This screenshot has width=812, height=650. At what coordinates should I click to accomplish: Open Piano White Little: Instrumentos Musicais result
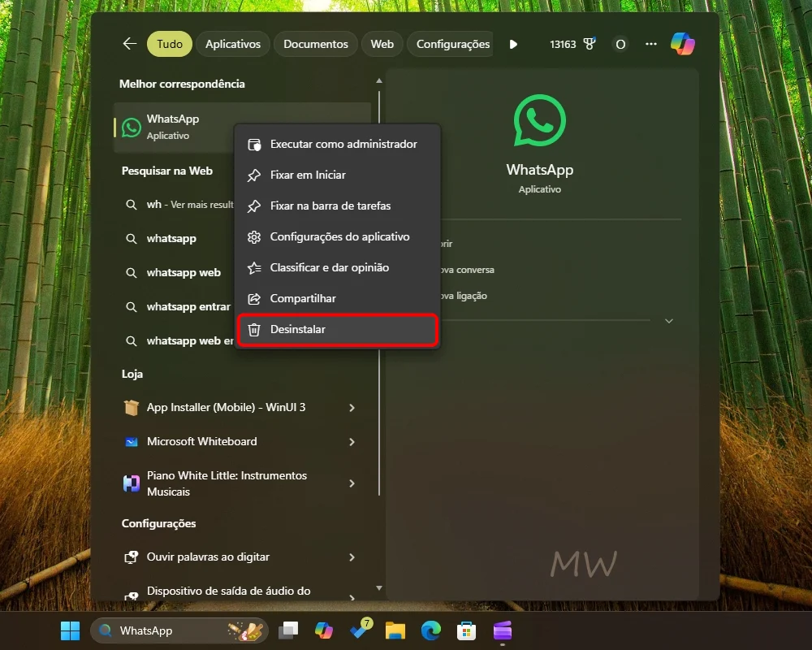point(228,483)
